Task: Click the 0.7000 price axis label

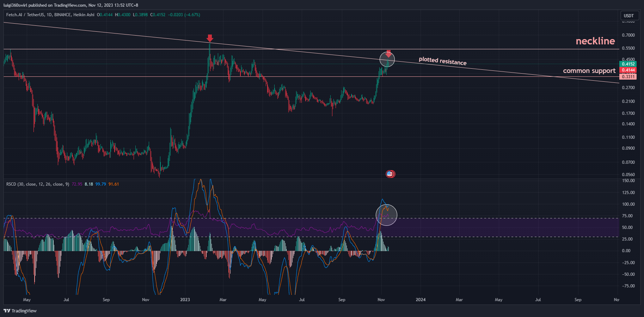Action: pyautogui.click(x=628, y=35)
